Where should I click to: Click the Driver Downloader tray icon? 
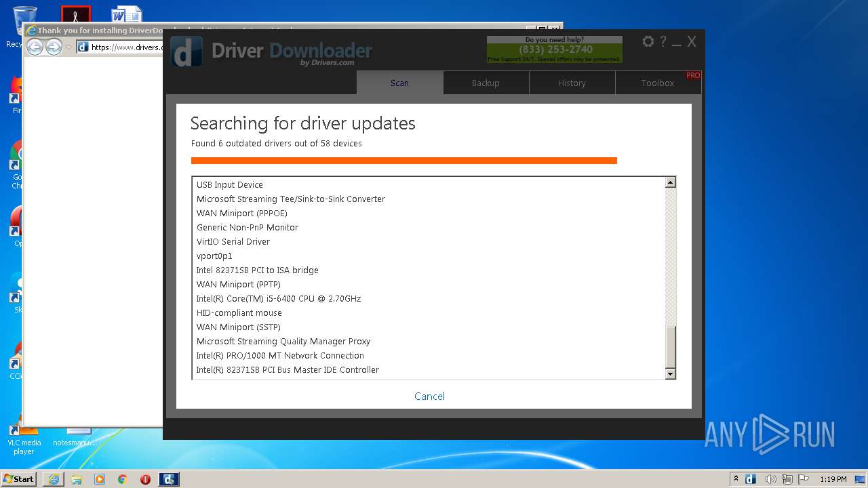click(751, 479)
